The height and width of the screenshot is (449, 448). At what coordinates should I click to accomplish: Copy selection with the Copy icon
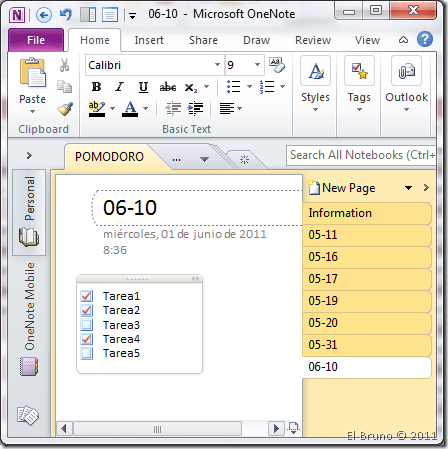point(64,86)
